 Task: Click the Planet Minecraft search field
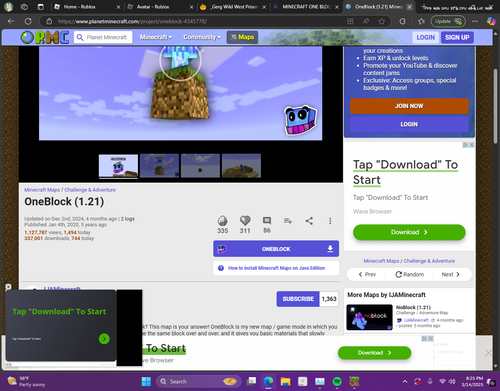103,37
